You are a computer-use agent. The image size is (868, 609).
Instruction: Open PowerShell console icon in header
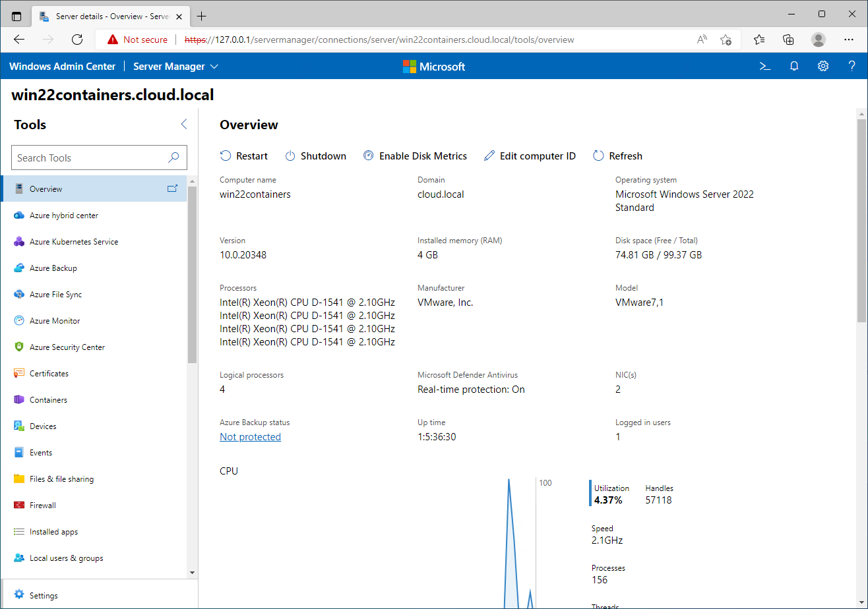[x=765, y=66]
